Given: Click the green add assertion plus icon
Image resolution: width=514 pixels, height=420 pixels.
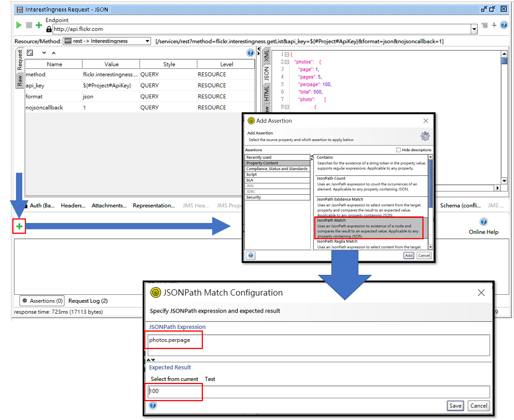Looking at the screenshot, I should coord(19,226).
